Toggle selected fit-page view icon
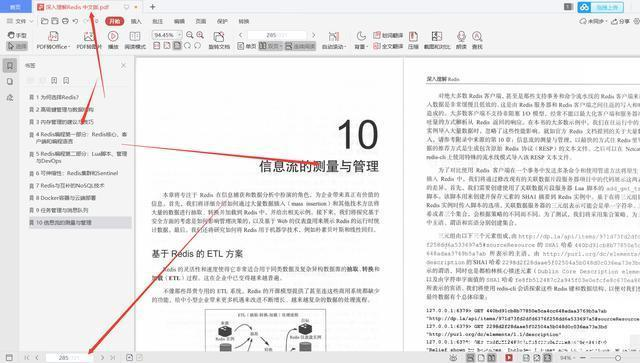 click(x=177, y=46)
